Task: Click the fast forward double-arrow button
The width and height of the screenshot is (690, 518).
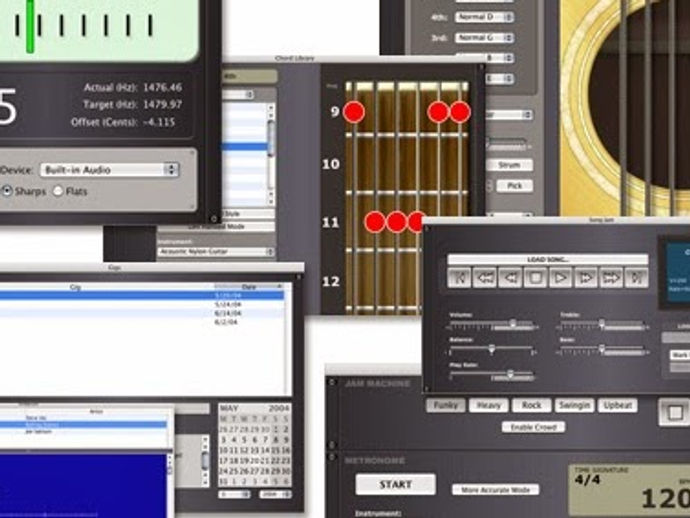Action: point(611,278)
